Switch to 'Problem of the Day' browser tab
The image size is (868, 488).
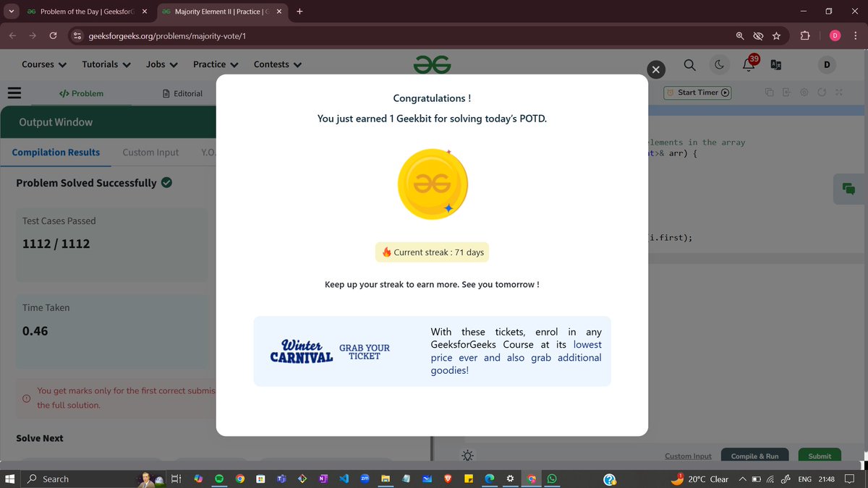point(87,12)
